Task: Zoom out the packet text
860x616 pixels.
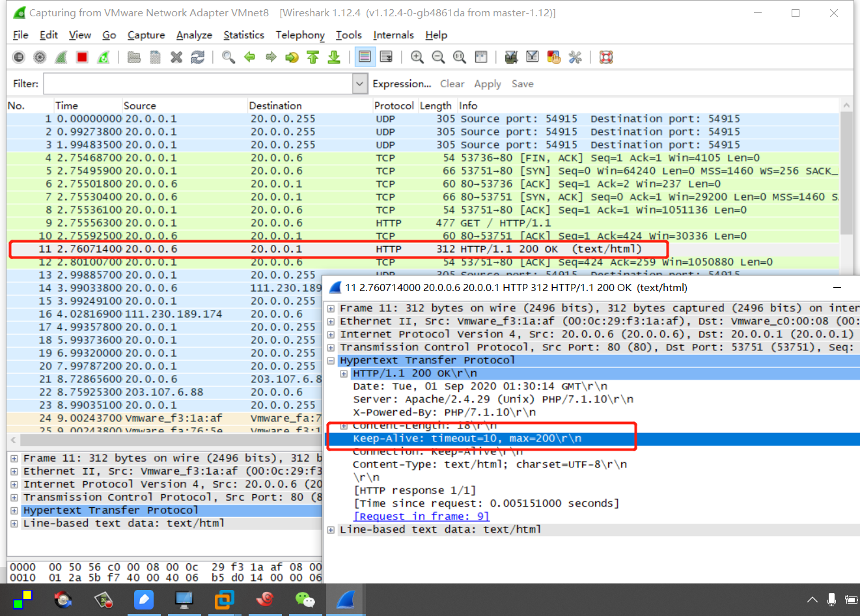Action: [438, 57]
